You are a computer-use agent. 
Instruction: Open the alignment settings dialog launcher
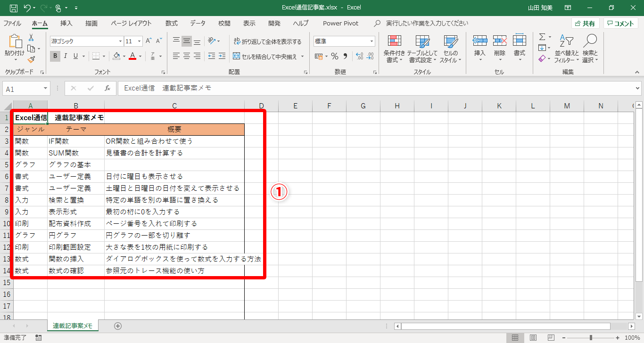tap(306, 73)
